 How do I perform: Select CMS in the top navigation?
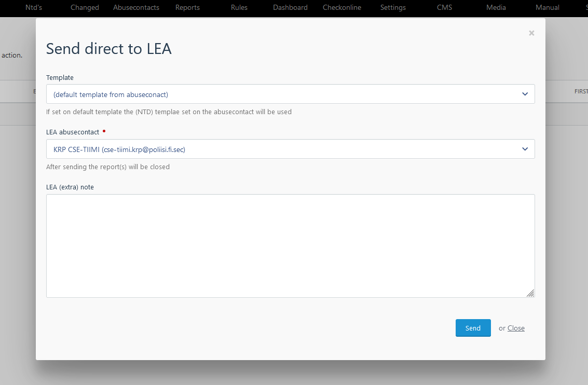[x=445, y=8]
